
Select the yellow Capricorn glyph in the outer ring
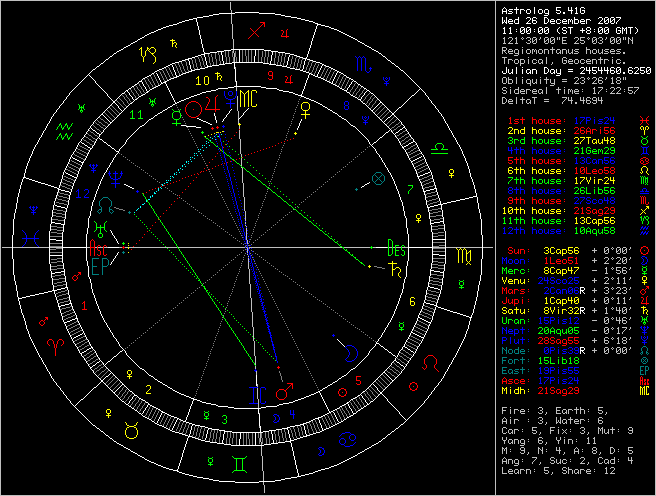click(x=150, y=52)
